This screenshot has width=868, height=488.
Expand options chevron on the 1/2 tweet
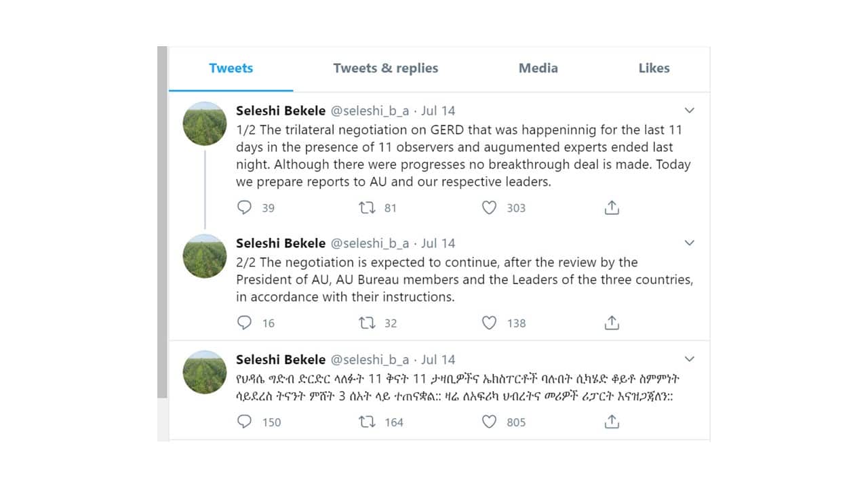pyautogui.click(x=690, y=110)
